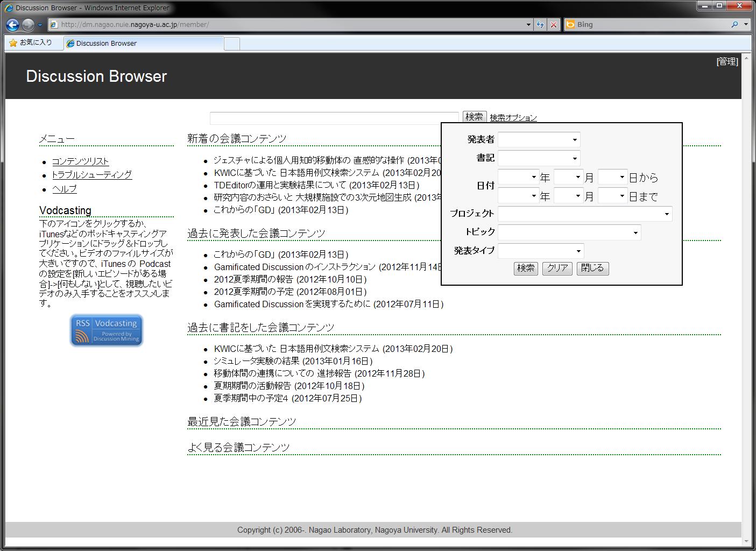The height and width of the screenshot is (551, 756).
Task: Open これからの「GD」 under 新着の会議コンテンツ
Action: point(280,210)
